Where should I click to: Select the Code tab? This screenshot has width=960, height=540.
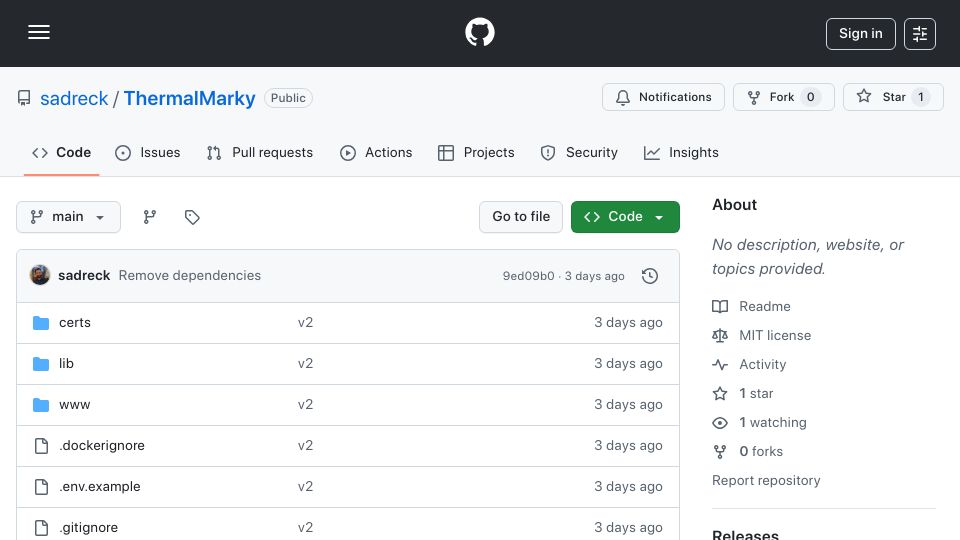(61, 152)
